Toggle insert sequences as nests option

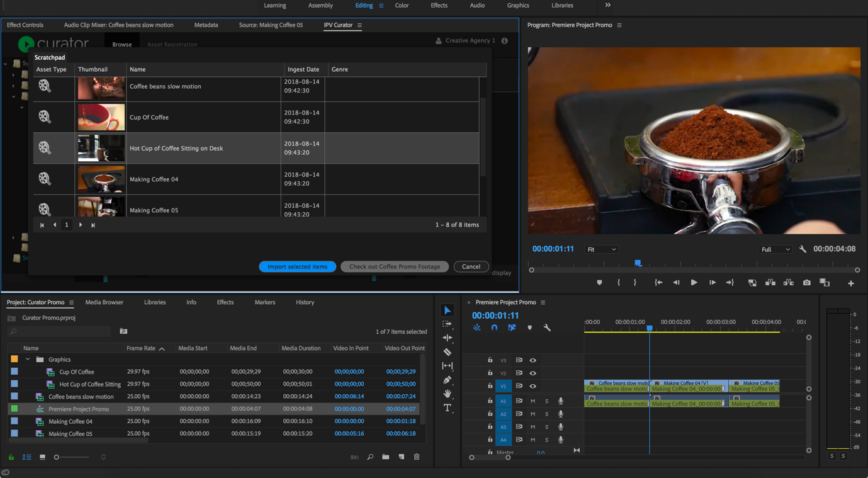[x=476, y=327]
